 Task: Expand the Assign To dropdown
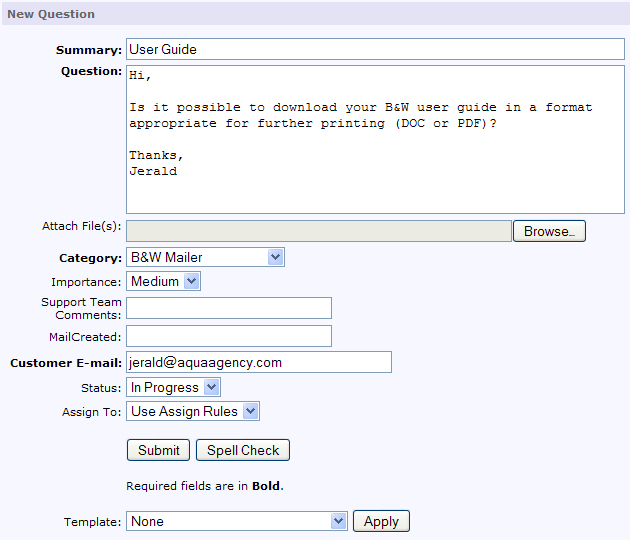(x=193, y=411)
